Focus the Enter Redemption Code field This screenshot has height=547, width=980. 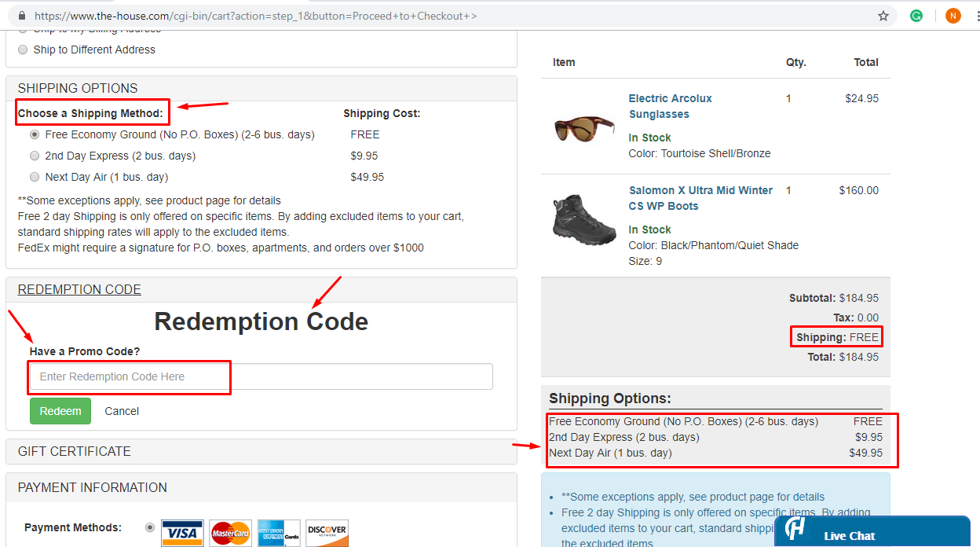261,376
